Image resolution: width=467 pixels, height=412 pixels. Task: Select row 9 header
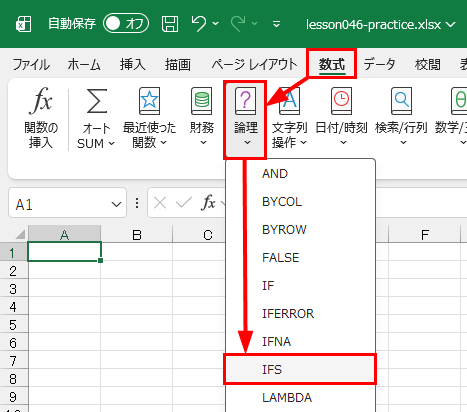click(13, 396)
